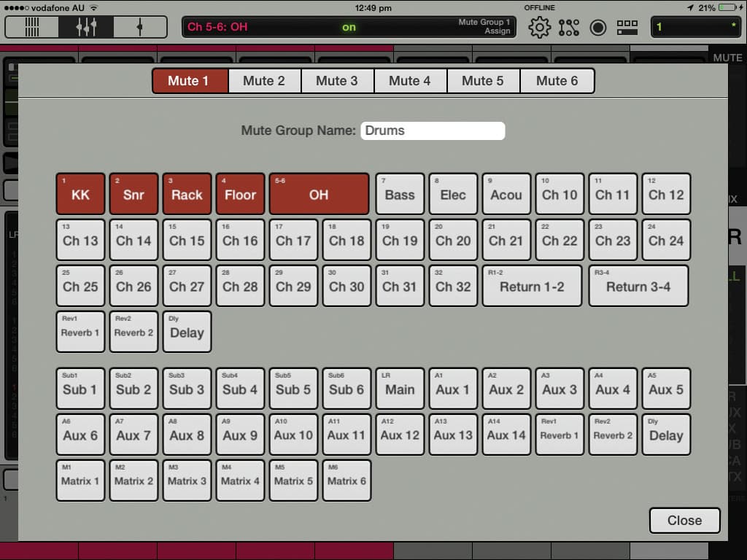Assign Matrix 5 to mute group
This screenshot has height=560, width=747.
[x=293, y=480]
